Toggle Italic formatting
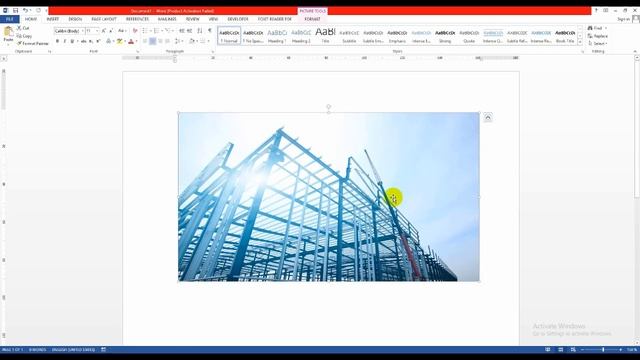The image size is (640, 360). (64, 41)
